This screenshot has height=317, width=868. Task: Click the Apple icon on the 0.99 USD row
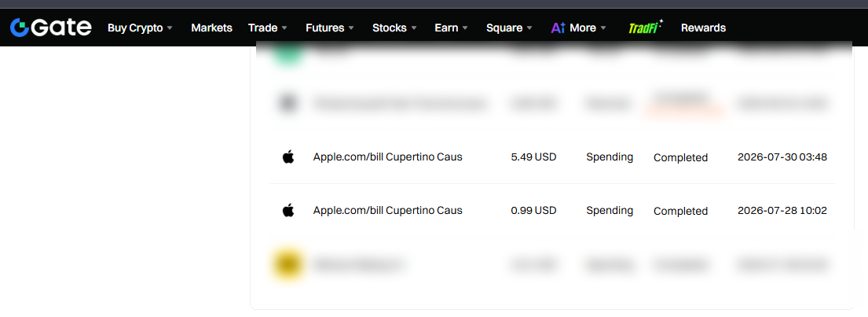[x=288, y=210]
